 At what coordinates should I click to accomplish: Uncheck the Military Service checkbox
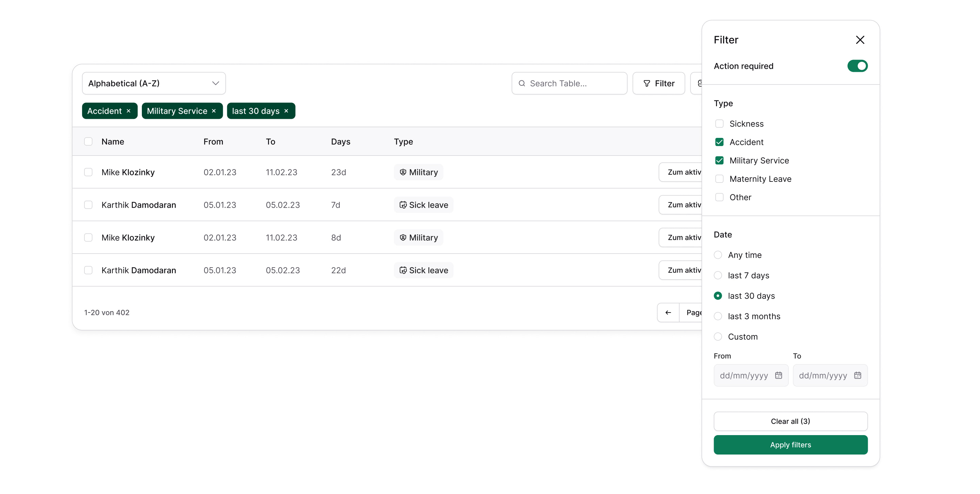pyautogui.click(x=719, y=160)
